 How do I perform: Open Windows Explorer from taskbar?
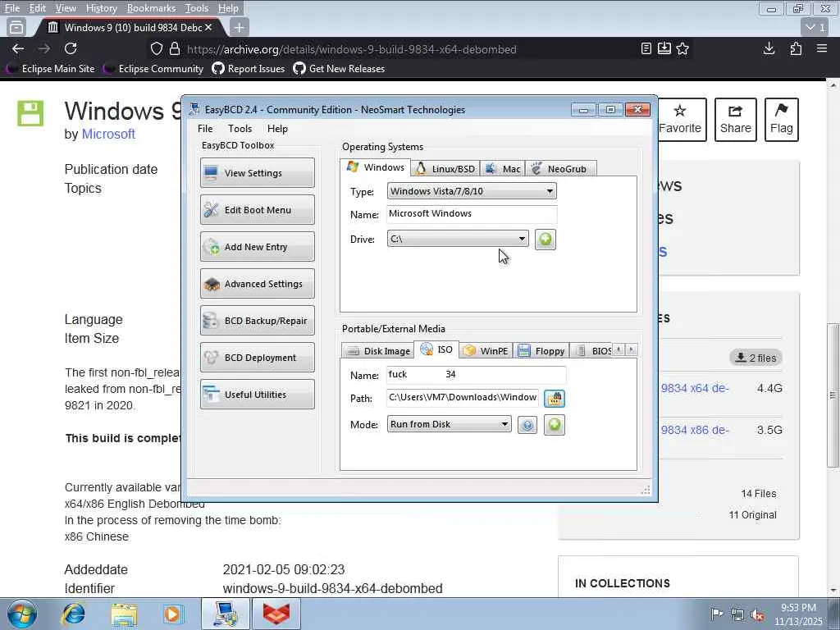pyautogui.click(x=124, y=614)
